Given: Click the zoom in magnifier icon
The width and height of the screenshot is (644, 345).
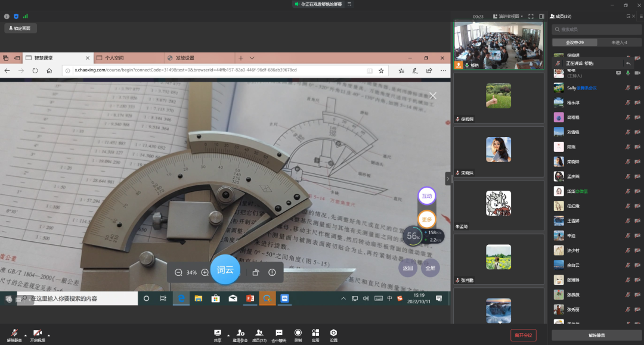Looking at the screenshot, I should pos(205,272).
